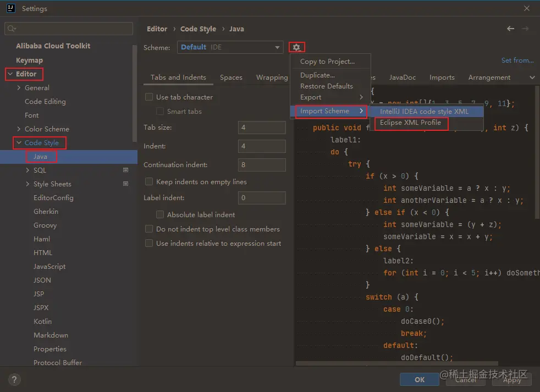Choose Restore Defaults menu entry
The width and height of the screenshot is (540, 392).
click(330, 86)
